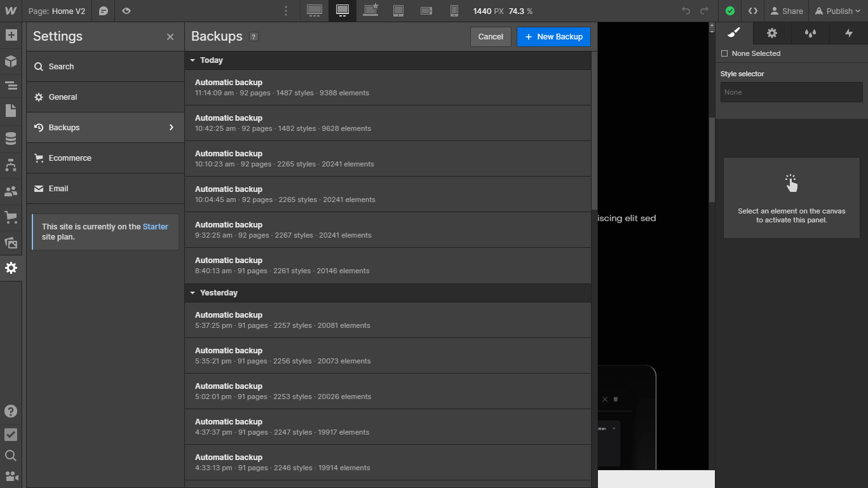This screenshot has height=488, width=868.
Task: Open the Assets panel
Action: [11, 243]
